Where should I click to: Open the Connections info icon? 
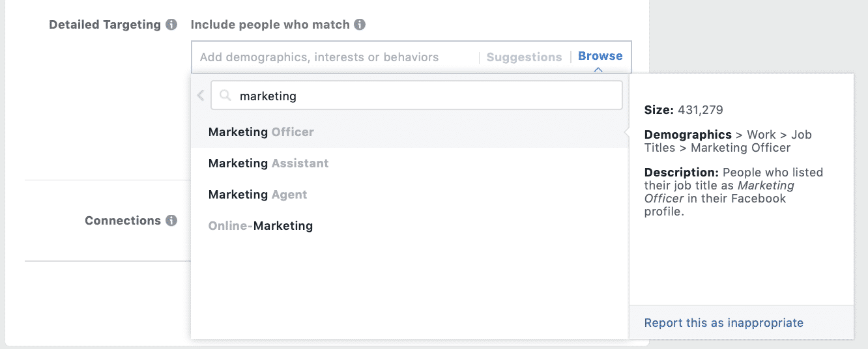coord(171,221)
